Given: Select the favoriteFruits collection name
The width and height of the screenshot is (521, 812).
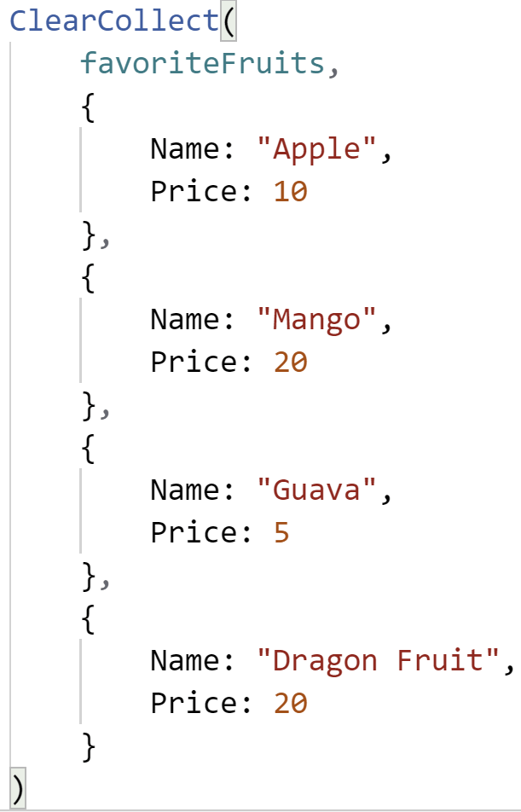Looking at the screenshot, I should [x=202, y=63].
